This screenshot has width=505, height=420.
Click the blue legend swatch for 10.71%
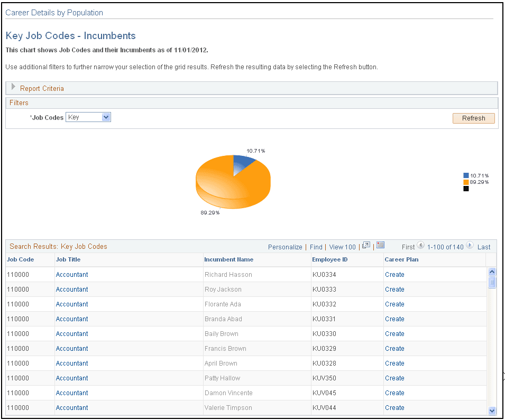(x=465, y=175)
